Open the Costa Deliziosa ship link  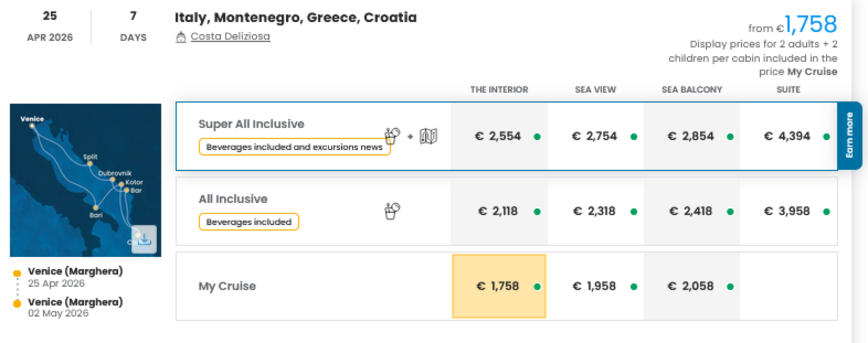(231, 36)
